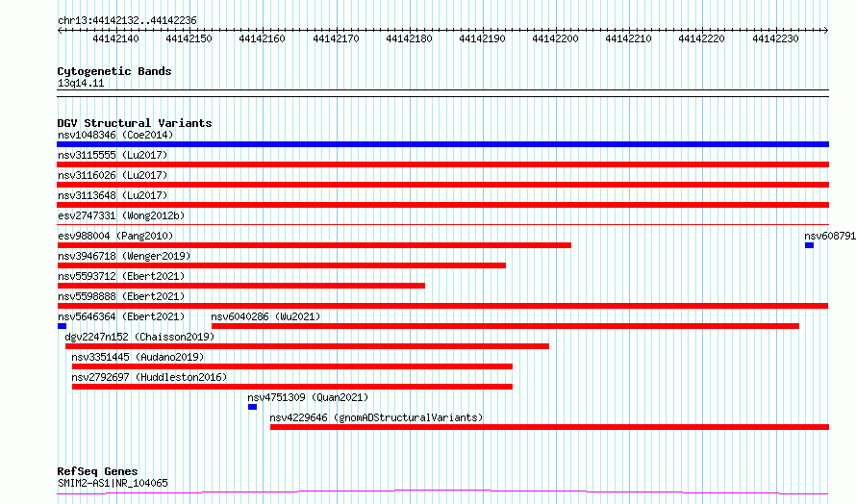Select the nsv2792697 (Huddleston2016) label
Viewport: 856px width, 504px height.
click(149, 377)
